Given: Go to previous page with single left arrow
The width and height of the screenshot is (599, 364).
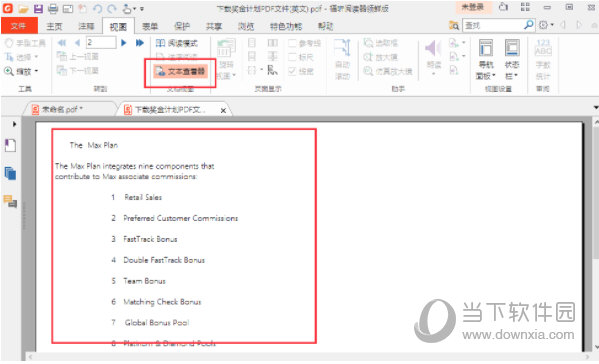Looking at the screenshot, I should 78,43.
